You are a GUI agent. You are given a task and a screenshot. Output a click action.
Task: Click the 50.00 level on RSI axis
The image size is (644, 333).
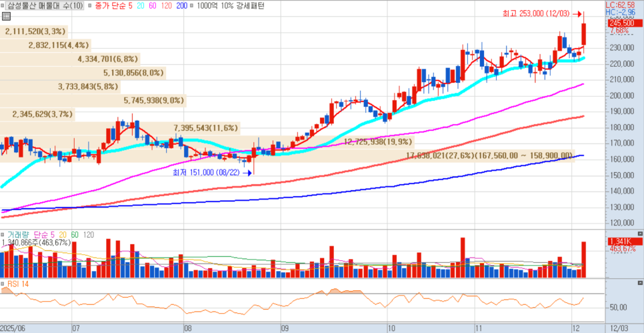click(618, 308)
